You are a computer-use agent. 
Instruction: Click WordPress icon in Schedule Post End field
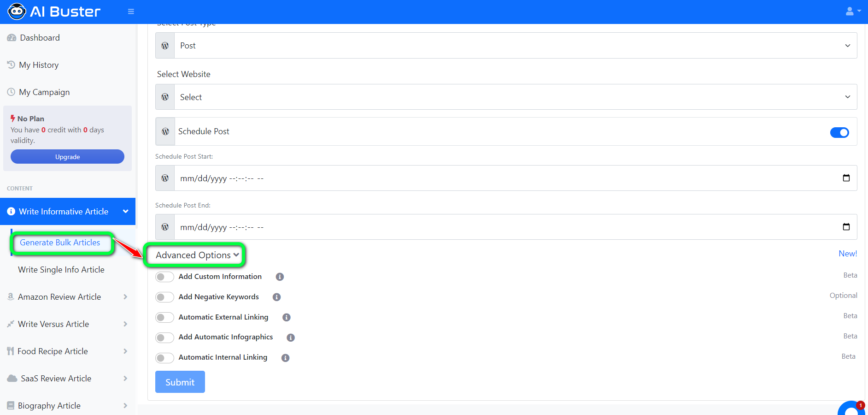point(165,227)
